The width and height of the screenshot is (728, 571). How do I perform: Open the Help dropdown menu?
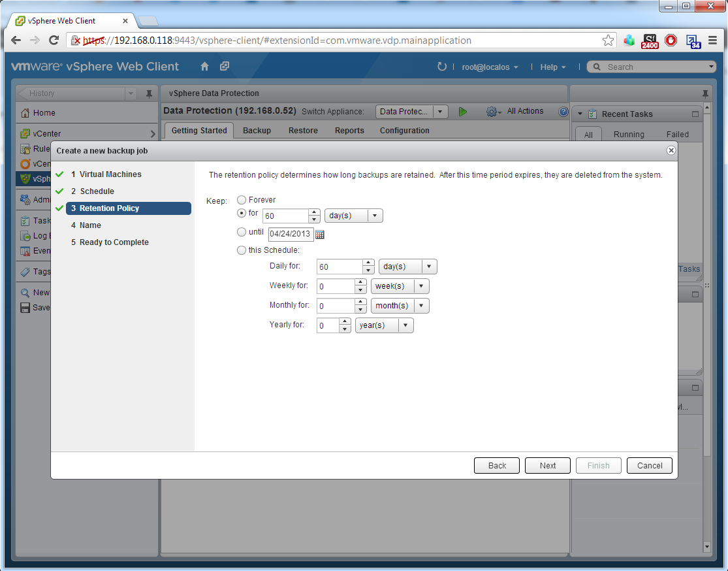point(553,67)
